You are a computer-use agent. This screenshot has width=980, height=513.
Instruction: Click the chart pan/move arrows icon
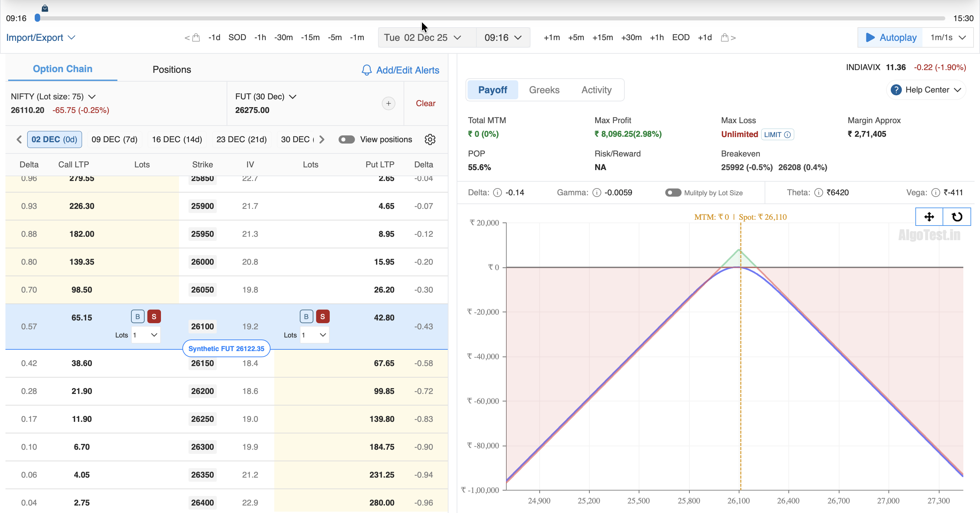[x=929, y=217]
